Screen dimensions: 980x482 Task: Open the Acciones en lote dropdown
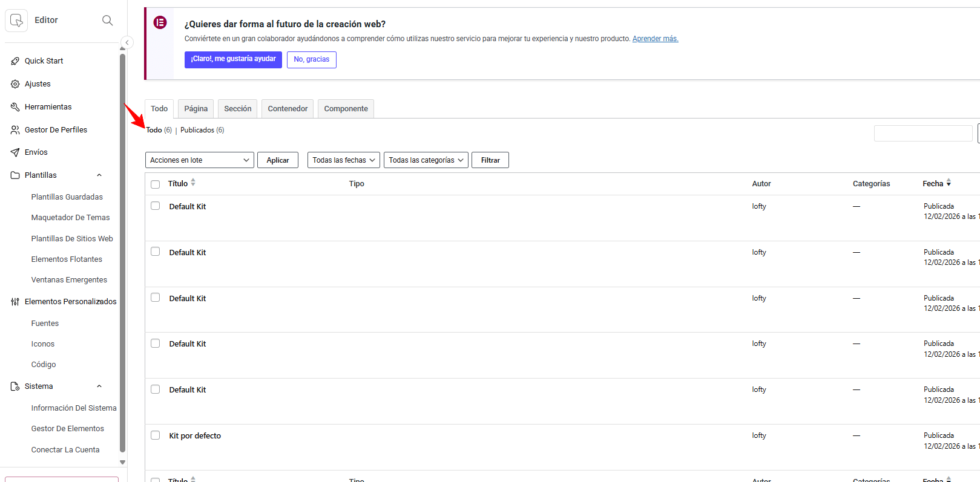point(199,160)
